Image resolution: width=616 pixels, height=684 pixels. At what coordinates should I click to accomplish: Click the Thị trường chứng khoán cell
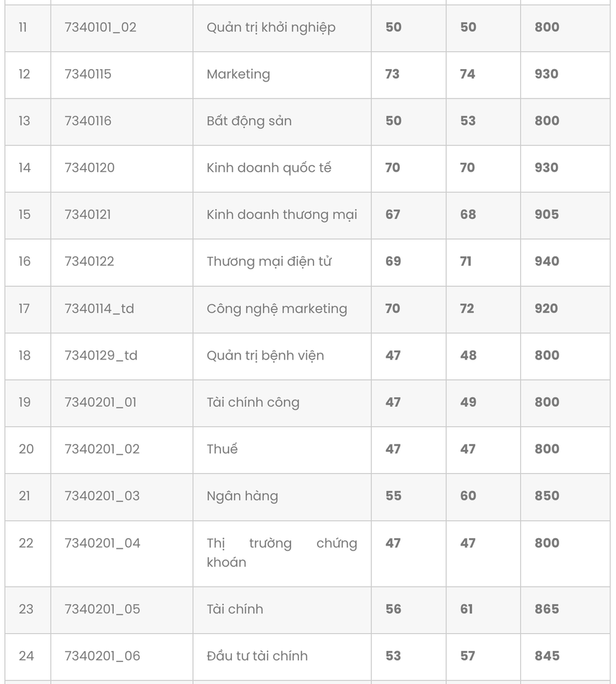(282, 553)
